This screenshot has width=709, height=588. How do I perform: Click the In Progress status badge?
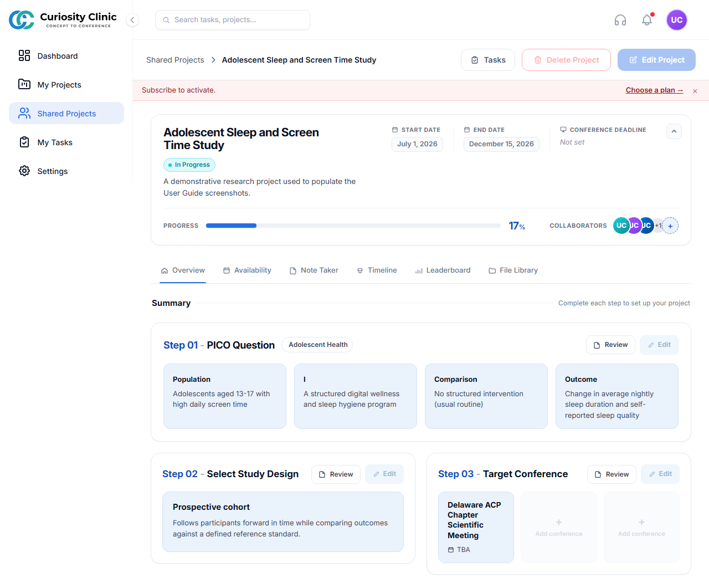[189, 165]
